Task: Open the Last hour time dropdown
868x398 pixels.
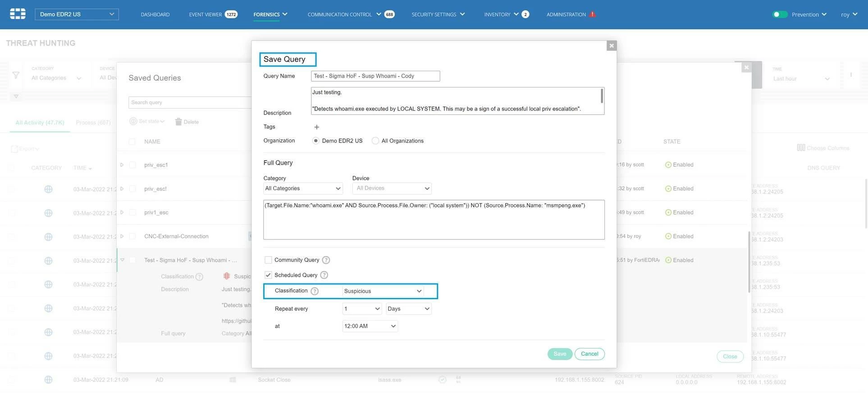Action: (x=801, y=78)
